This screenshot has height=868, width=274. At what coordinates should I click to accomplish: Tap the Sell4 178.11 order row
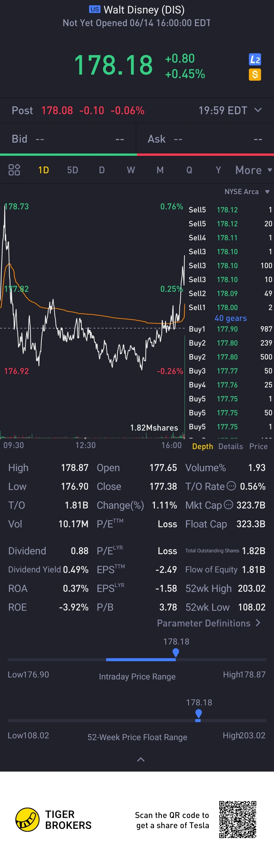click(230, 237)
